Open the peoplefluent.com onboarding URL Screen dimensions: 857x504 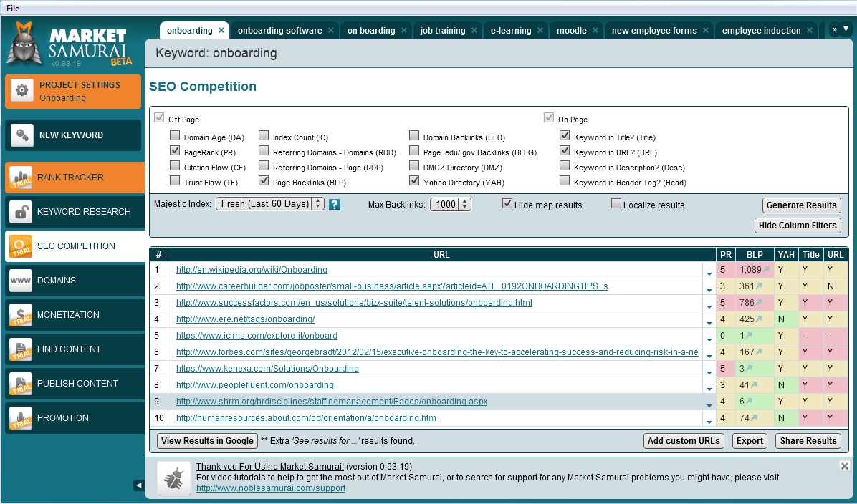pyautogui.click(x=254, y=385)
